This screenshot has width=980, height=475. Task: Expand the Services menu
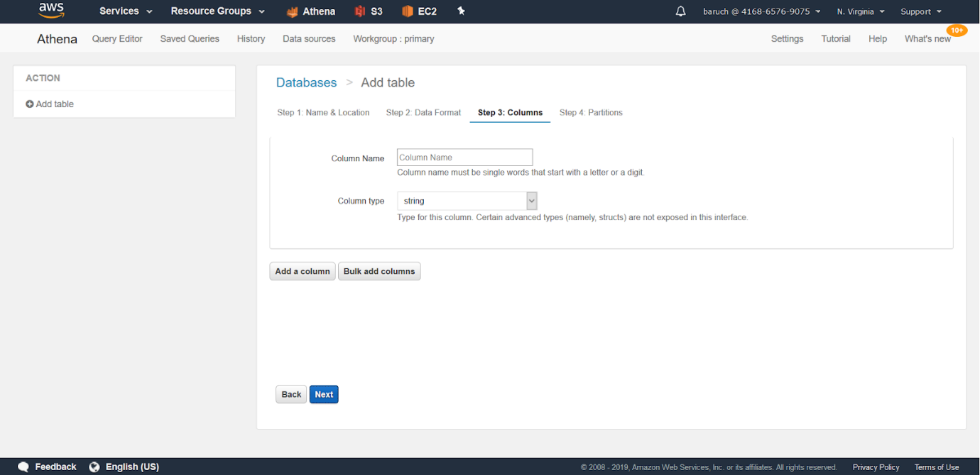point(126,11)
